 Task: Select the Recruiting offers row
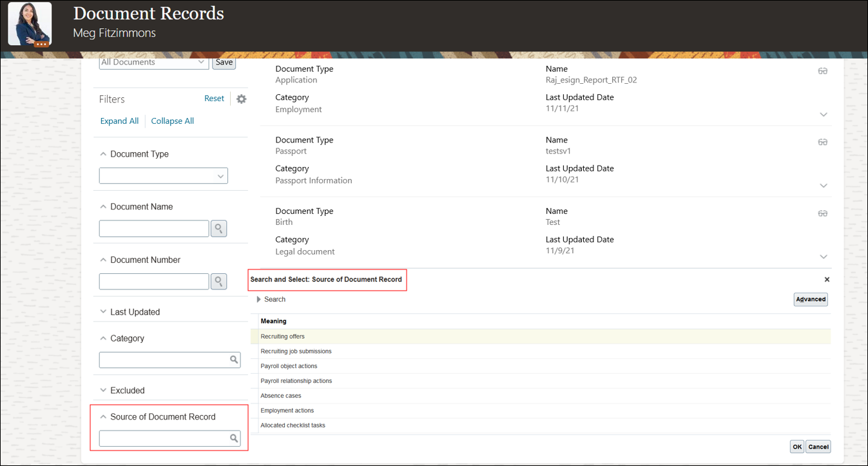point(283,336)
